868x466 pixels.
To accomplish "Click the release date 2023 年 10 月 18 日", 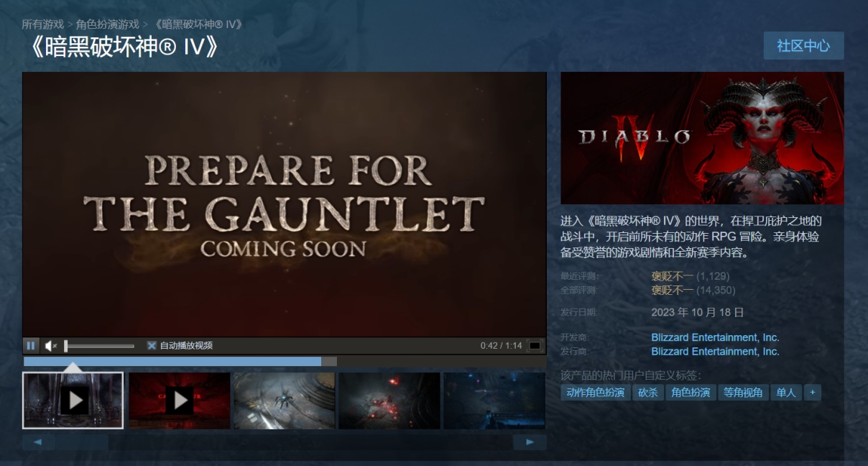I will [x=697, y=312].
